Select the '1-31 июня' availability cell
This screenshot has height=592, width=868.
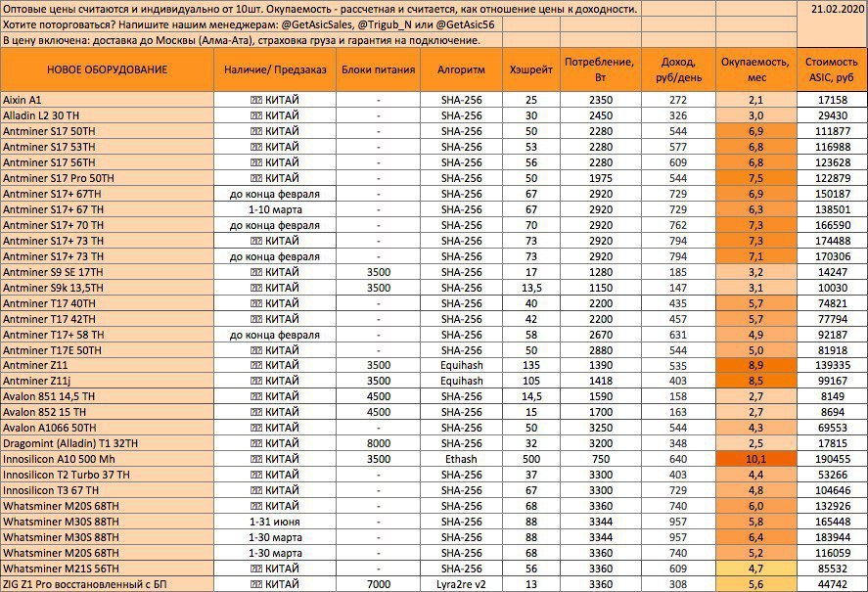pyautogui.click(x=275, y=522)
